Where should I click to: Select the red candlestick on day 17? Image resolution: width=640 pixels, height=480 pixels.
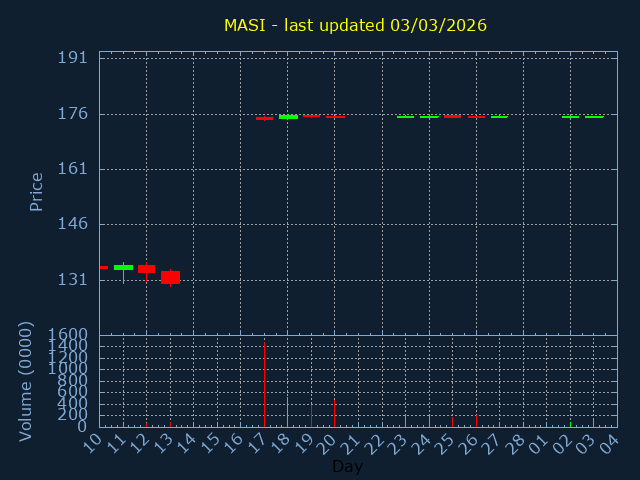pyautogui.click(x=264, y=118)
